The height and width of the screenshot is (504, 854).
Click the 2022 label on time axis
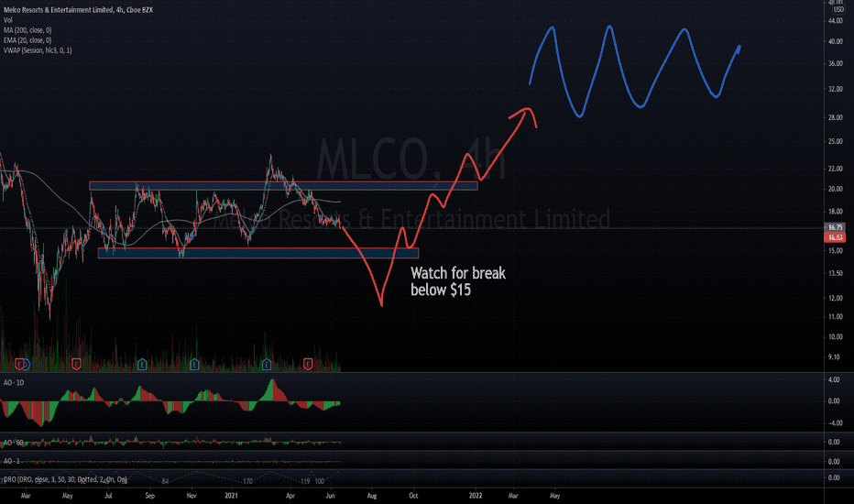(476, 496)
